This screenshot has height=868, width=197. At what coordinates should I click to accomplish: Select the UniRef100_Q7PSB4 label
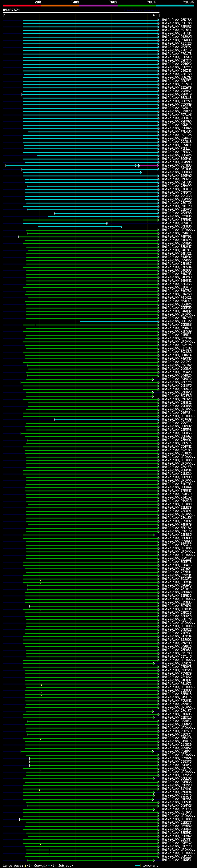(x=177, y=267)
